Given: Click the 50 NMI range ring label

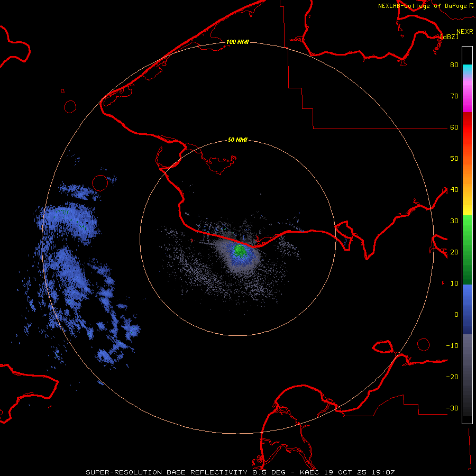Looking at the screenshot, I should (237, 140).
